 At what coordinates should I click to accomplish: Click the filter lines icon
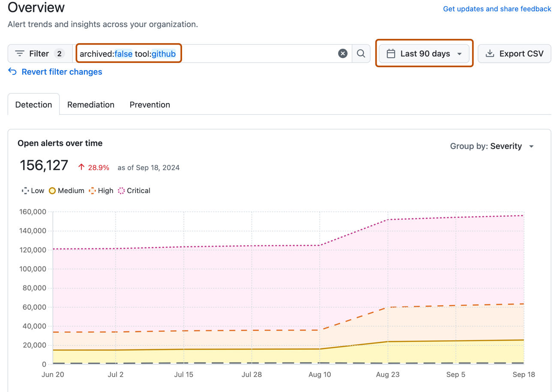pyautogui.click(x=20, y=53)
